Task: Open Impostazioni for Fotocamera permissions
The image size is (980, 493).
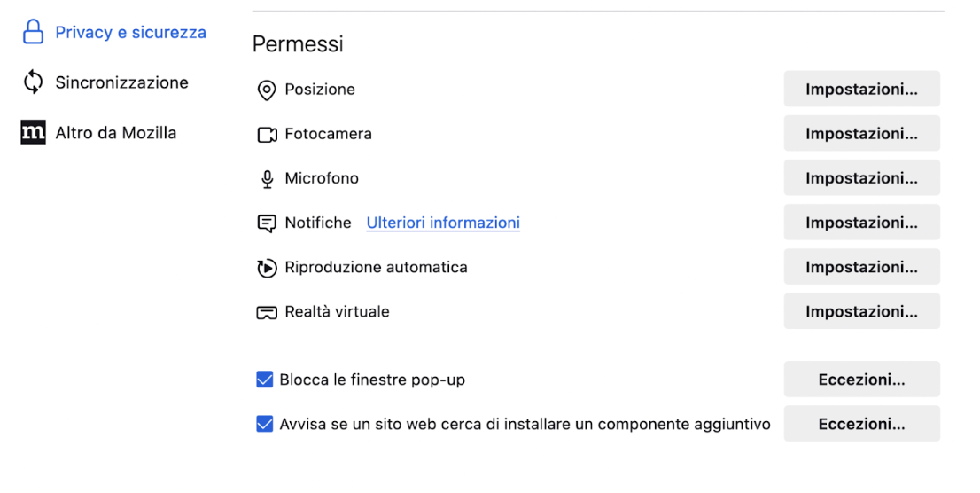Action: coord(861,134)
